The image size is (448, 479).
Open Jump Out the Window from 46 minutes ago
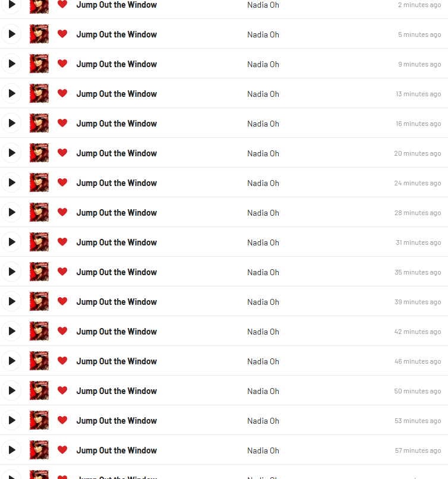point(116,361)
